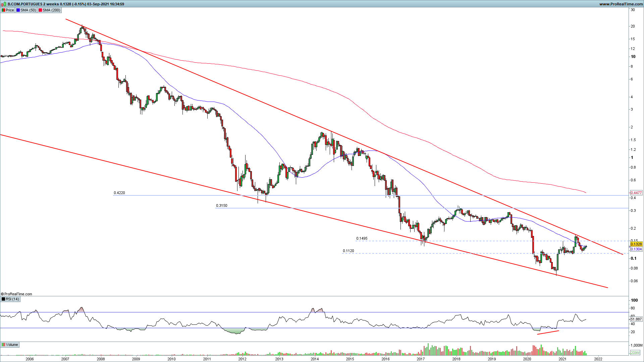Select the 0.3150 horizontal level label
This screenshot has height=362, width=644.
coord(221,205)
